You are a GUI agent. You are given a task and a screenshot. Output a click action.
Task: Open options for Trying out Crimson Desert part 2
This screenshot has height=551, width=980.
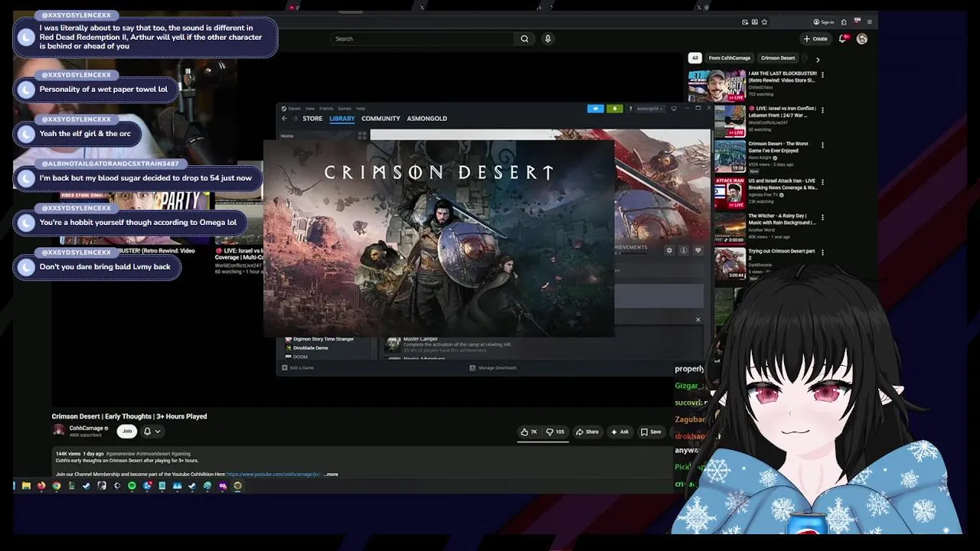(823, 252)
